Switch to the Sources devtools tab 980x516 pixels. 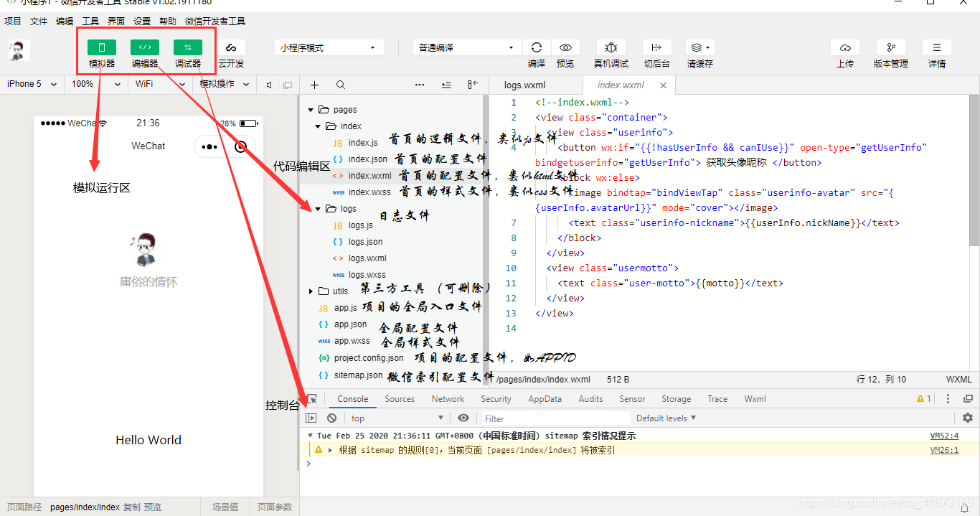[400, 399]
